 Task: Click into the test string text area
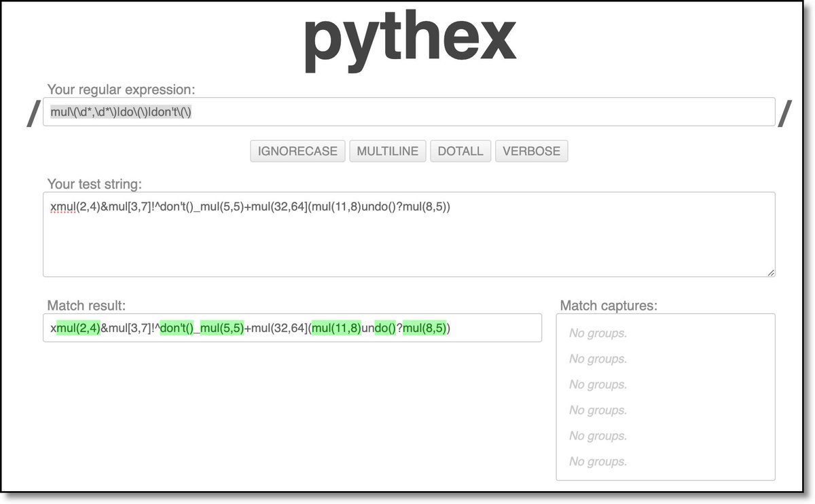pyautogui.click(x=409, y=234)
